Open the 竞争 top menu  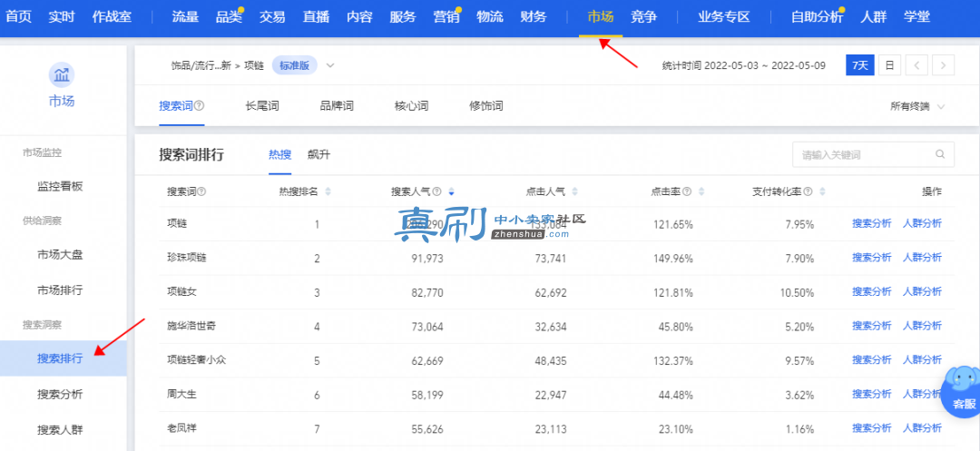point(643,17)
